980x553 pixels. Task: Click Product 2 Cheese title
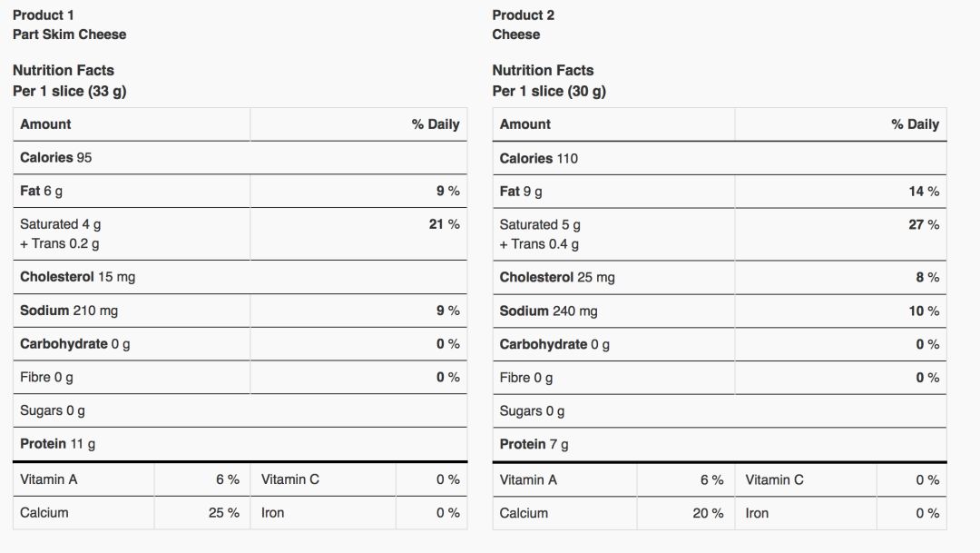click(x=515, y=35)
